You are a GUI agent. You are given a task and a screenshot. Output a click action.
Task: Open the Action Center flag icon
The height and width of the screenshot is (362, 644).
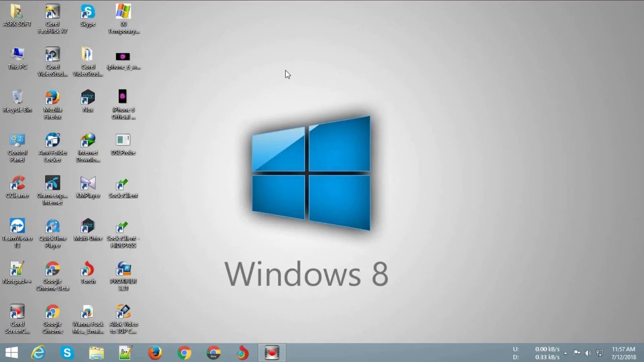click(577, 353)
